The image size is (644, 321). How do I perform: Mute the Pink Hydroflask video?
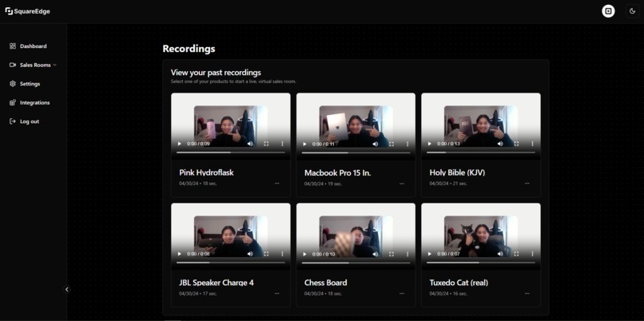point(250,144)
